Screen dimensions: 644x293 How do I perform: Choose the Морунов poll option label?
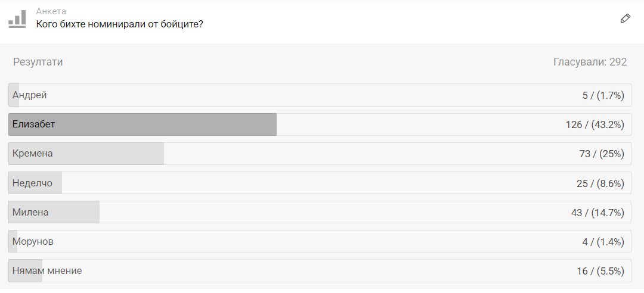pyautogui.click(x=33, y=241)
